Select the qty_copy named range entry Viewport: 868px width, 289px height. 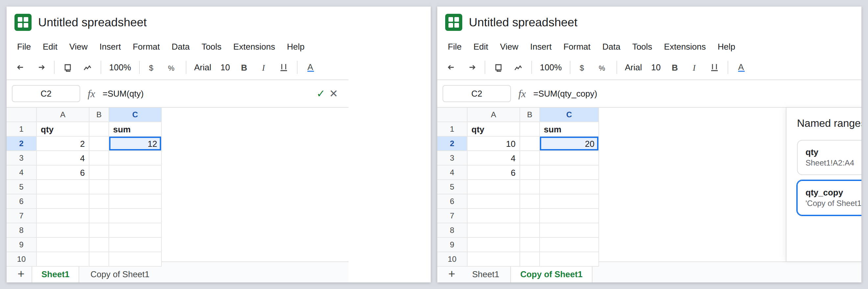pyautogui.click(x=829, y=198)
